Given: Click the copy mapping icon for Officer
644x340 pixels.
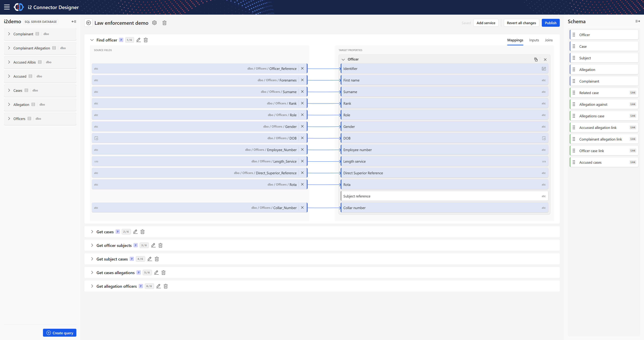Looking at the screenshot, I should (536, 59).
